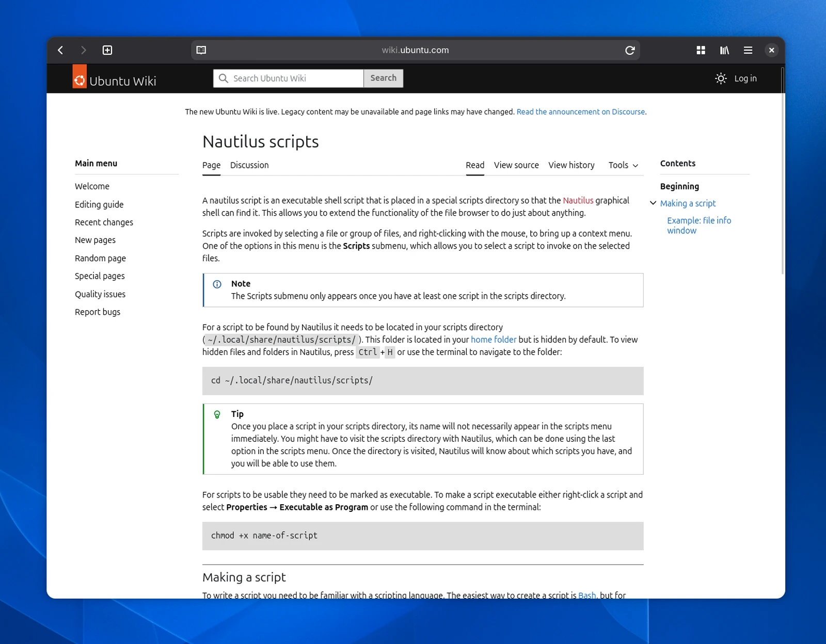Switch to the Discussion tab
Viewport: 826px width, 644px height.
pos(249,165)
